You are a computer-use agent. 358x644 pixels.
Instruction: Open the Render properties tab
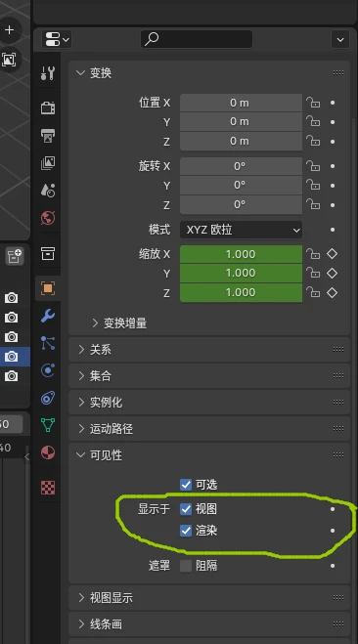(x=48, y=107)
